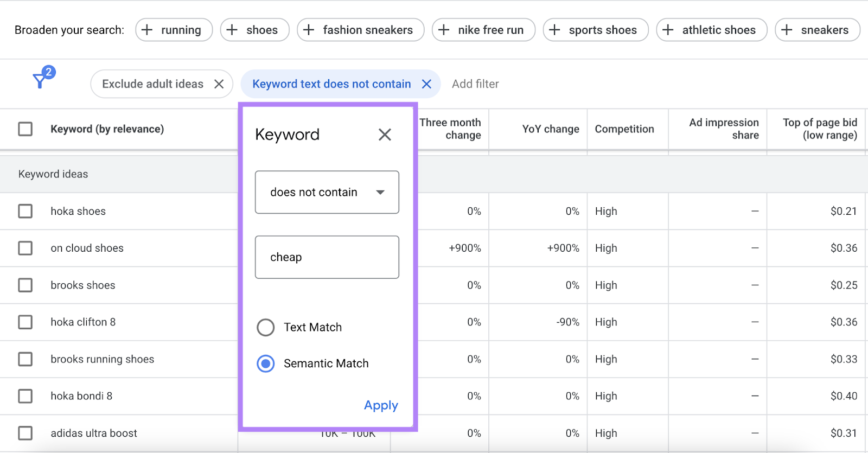Add 'sneakers' to broaden search
This screenshot has height=453, width=868.
(817, 30)
